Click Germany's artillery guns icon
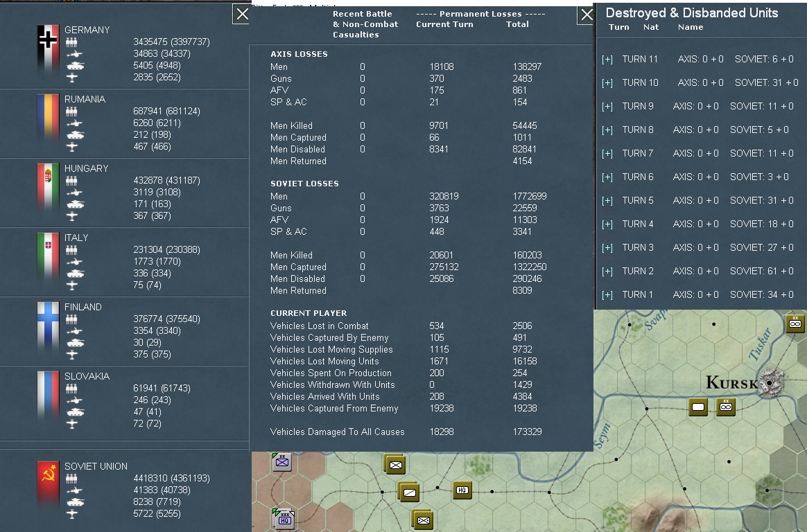This screenshot has height=532, width=807. 73,54
